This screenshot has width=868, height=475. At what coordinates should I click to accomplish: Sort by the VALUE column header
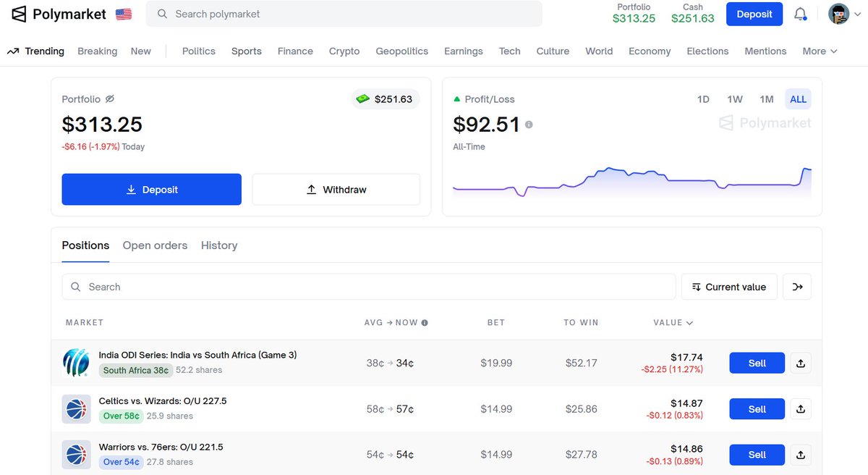(673, 323)
